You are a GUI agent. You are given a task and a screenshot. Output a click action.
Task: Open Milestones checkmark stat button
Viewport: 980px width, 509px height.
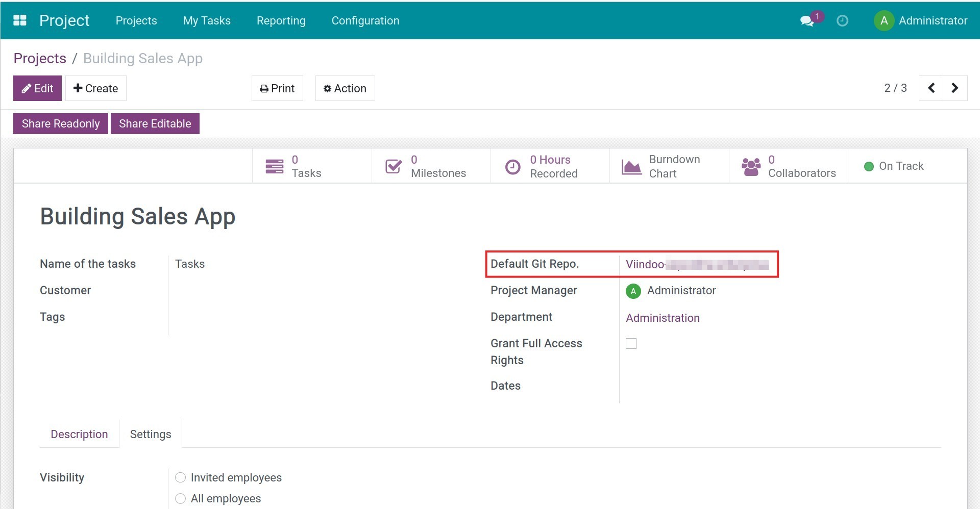click(x=394, y=166)
